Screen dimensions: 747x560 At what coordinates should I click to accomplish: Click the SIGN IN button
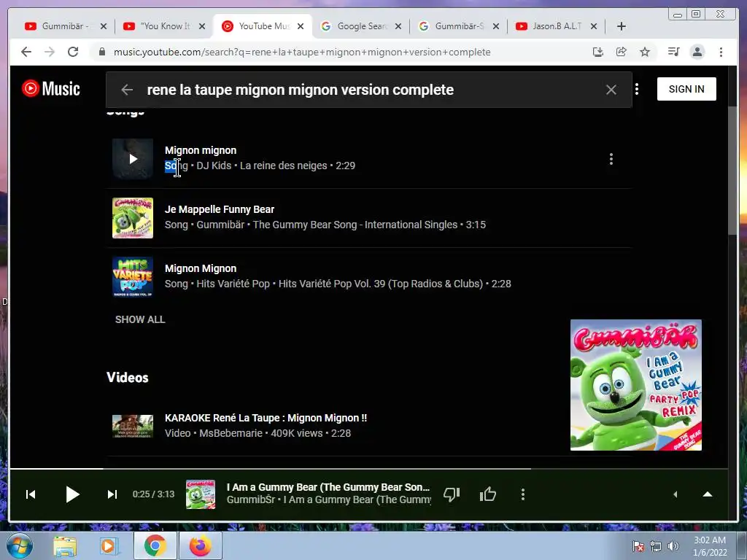pos(686,89)
